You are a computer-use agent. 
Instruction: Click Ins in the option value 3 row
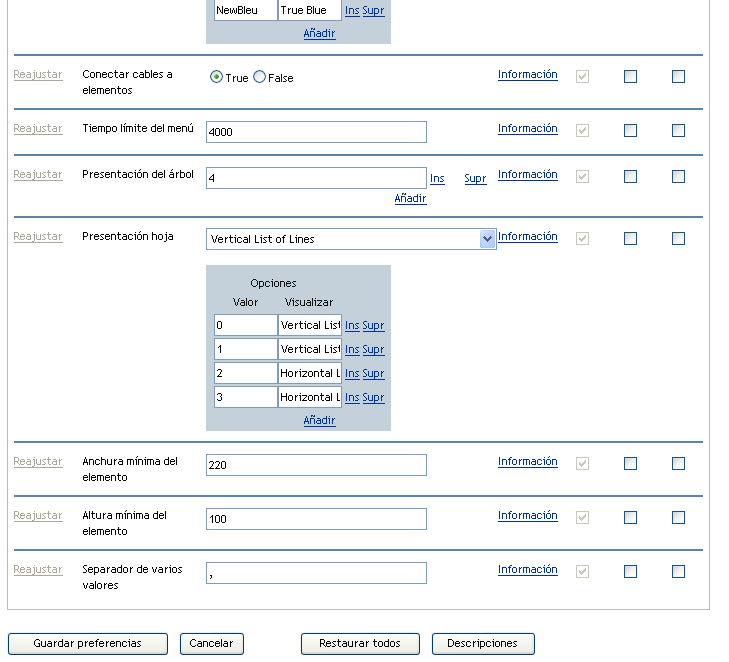pos(352,397)
